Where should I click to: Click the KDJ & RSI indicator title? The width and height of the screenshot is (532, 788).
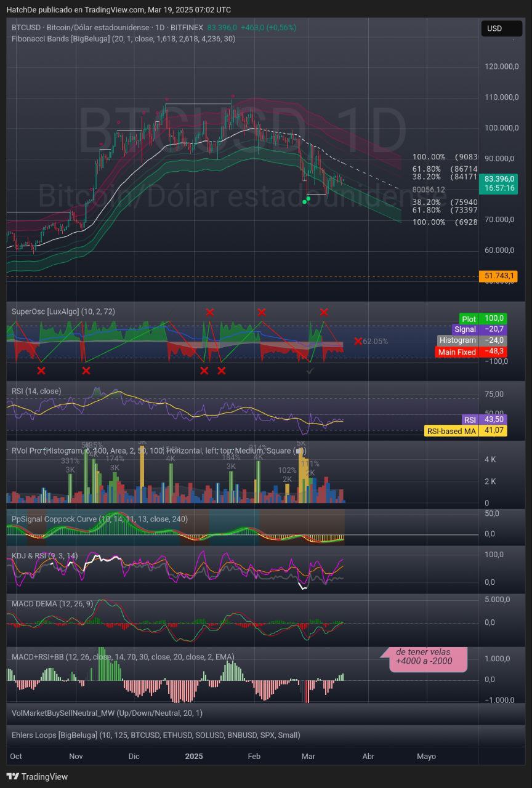click(45, 556)
